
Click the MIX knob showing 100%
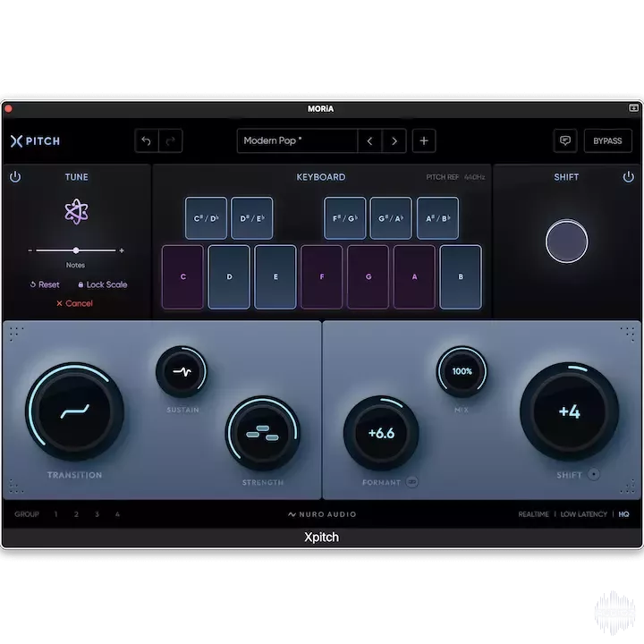tap(462, 372)
